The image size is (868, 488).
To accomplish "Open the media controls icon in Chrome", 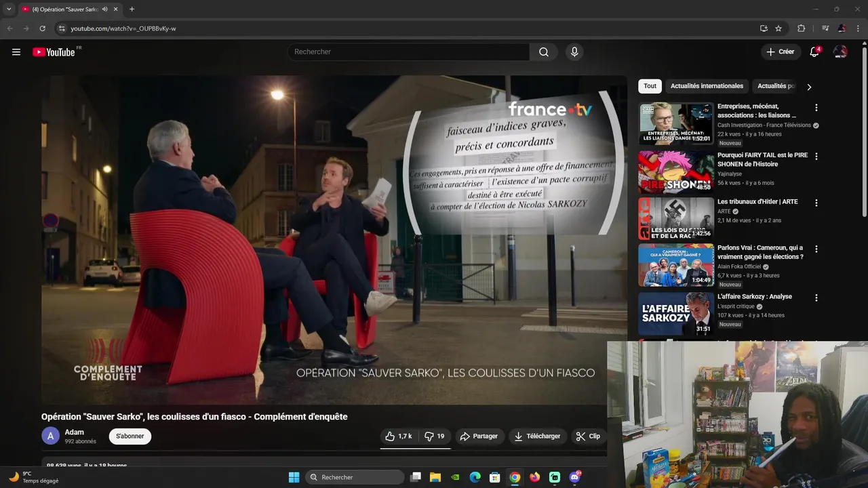I will point(825,28).
